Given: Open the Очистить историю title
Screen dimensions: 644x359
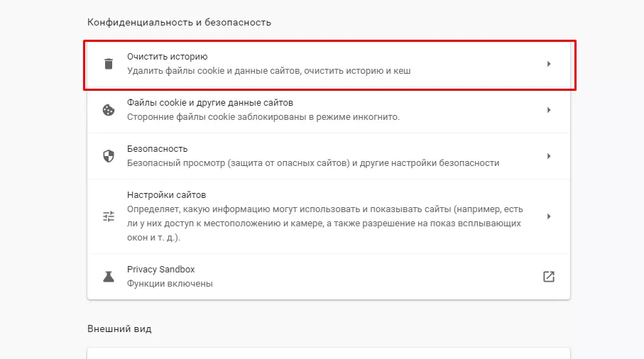Looking at the screenshot, I should 167,57.
